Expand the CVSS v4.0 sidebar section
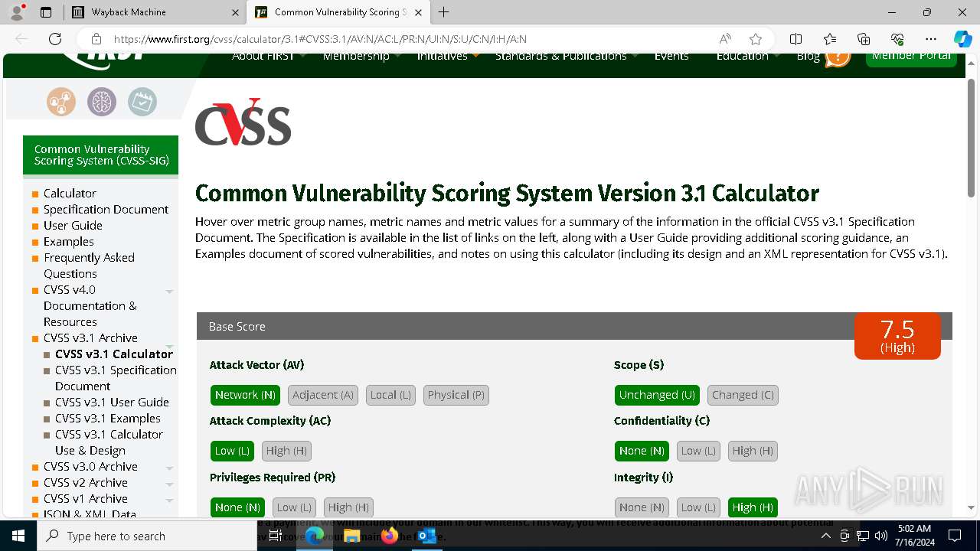The width and height of the screenshot is (980, 551). tap(169, 291)
